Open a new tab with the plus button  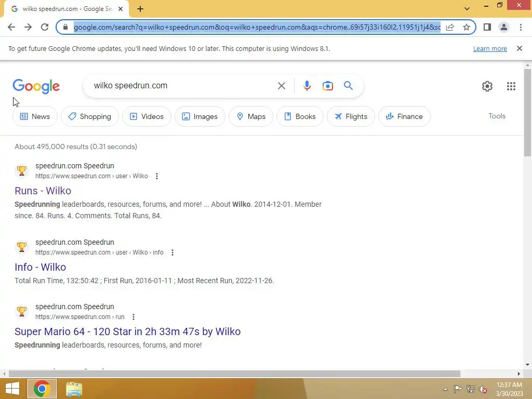pyautogui.click(x=140, y=9)
